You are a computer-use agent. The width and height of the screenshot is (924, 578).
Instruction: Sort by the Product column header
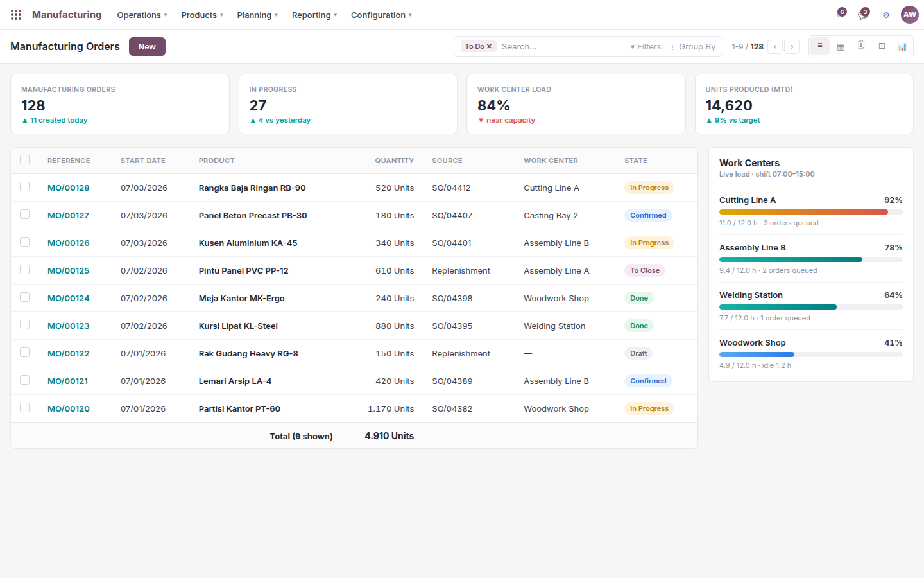click(x=217, y=161)
